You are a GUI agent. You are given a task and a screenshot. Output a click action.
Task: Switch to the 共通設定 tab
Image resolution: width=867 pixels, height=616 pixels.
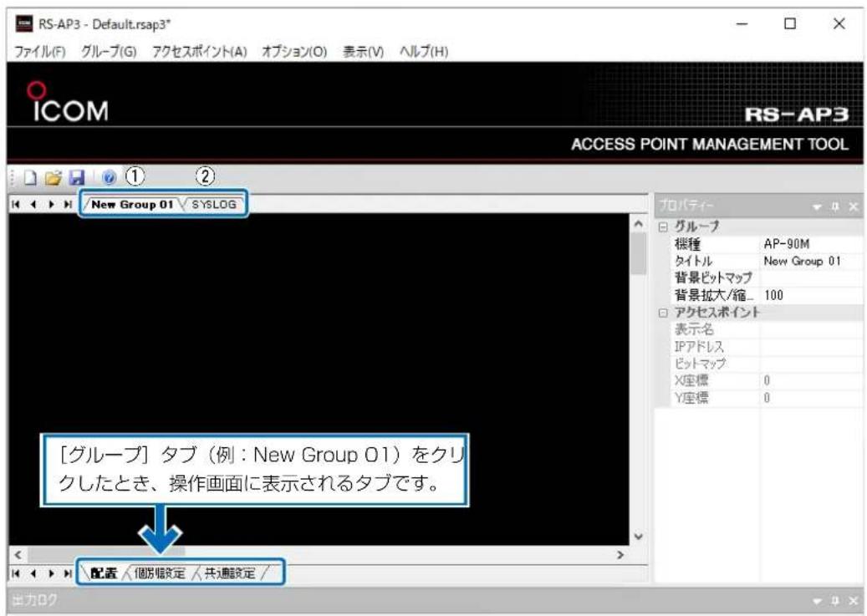230,573
